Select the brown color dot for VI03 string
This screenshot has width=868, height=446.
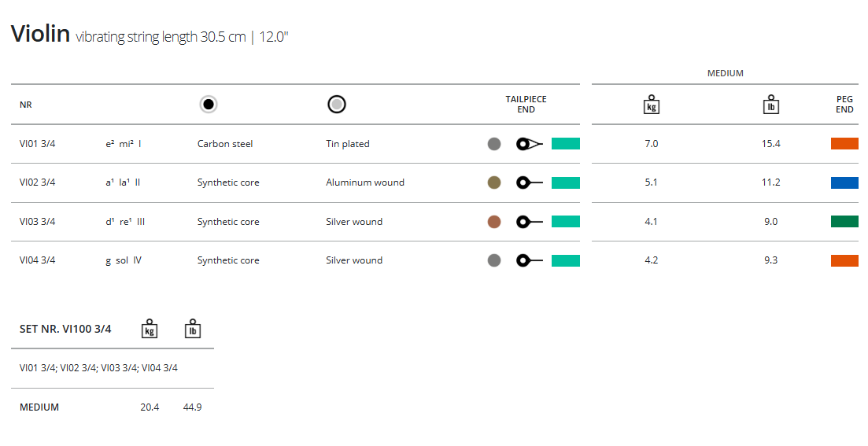[x=494, y=222]
